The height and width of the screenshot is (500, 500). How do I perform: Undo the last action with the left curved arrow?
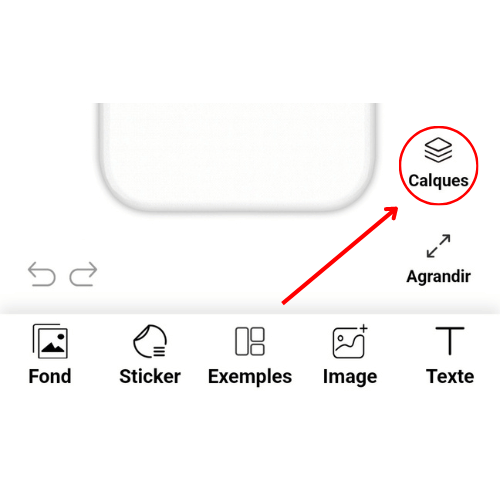pyautogui.click(x=42, y=274)
